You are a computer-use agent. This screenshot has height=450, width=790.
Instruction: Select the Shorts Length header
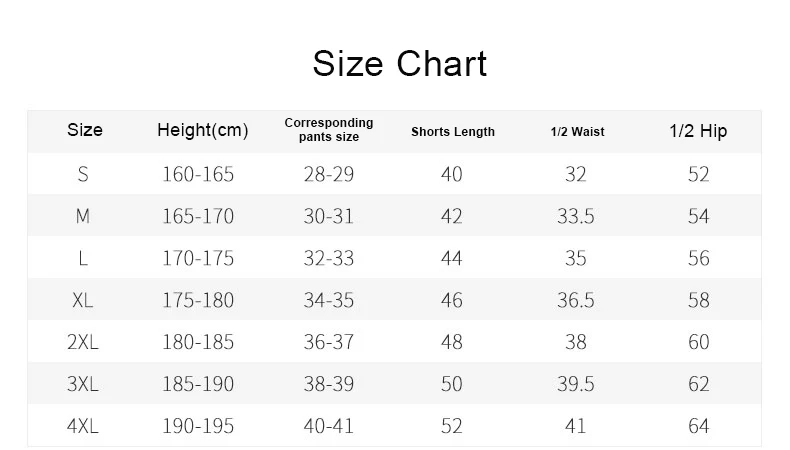click(452, 132)
